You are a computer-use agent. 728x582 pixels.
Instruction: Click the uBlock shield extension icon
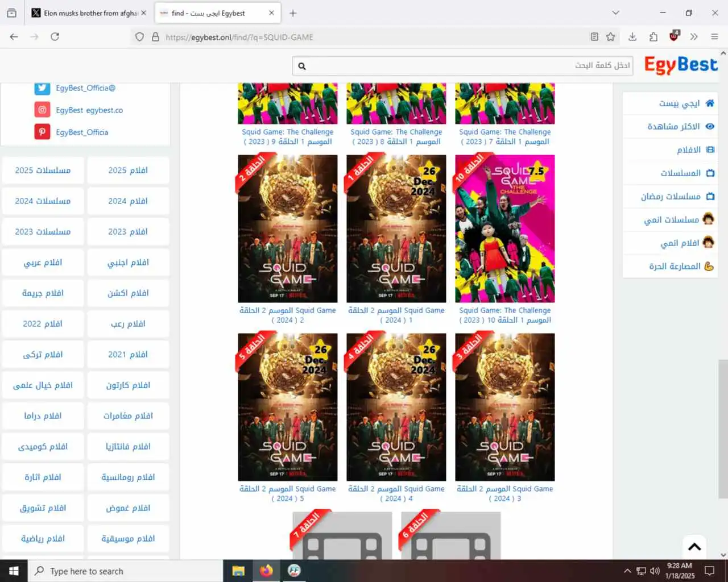tap(675, 36)
